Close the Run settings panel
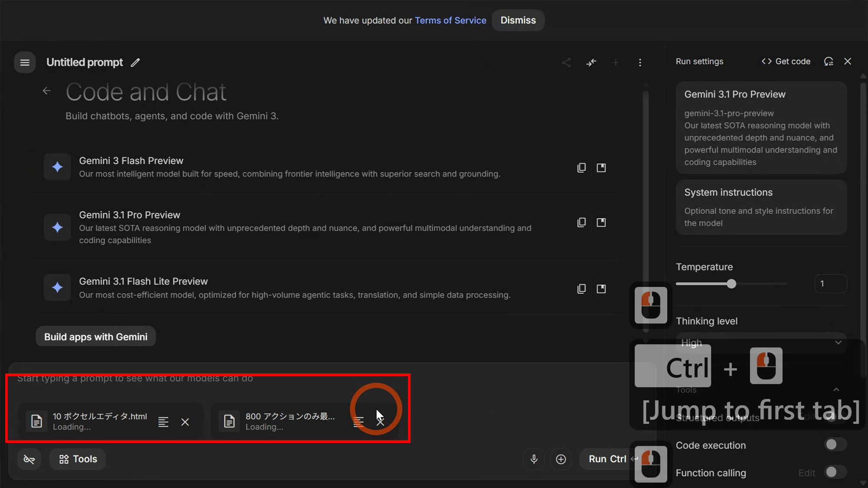The height and width of the screenshot is (488, 868). 848,62
